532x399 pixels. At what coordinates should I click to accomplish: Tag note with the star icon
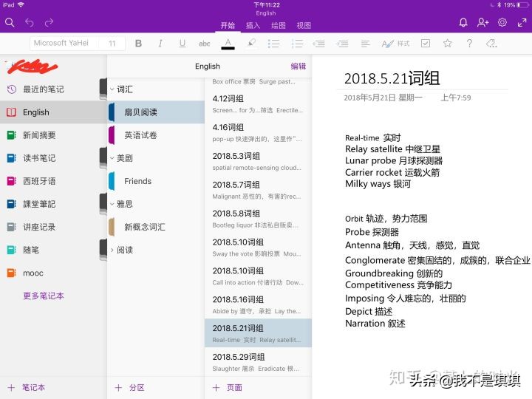pos(448,43)
